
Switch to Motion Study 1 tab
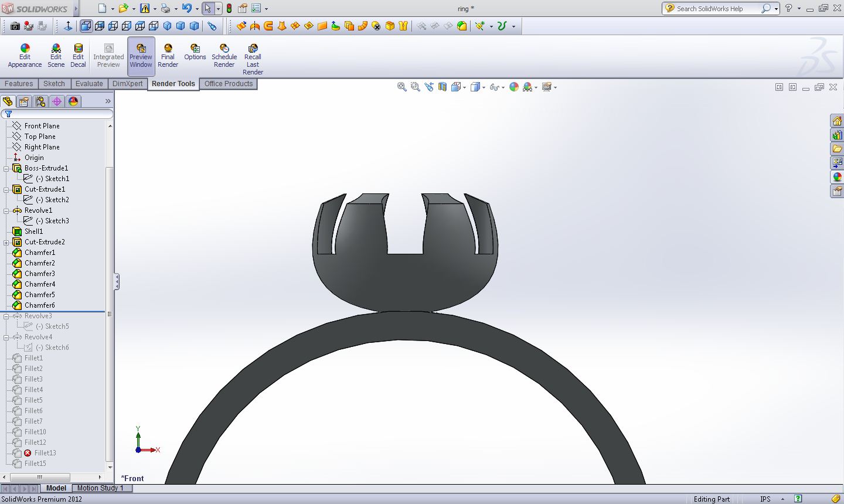[x=100, y=488]
